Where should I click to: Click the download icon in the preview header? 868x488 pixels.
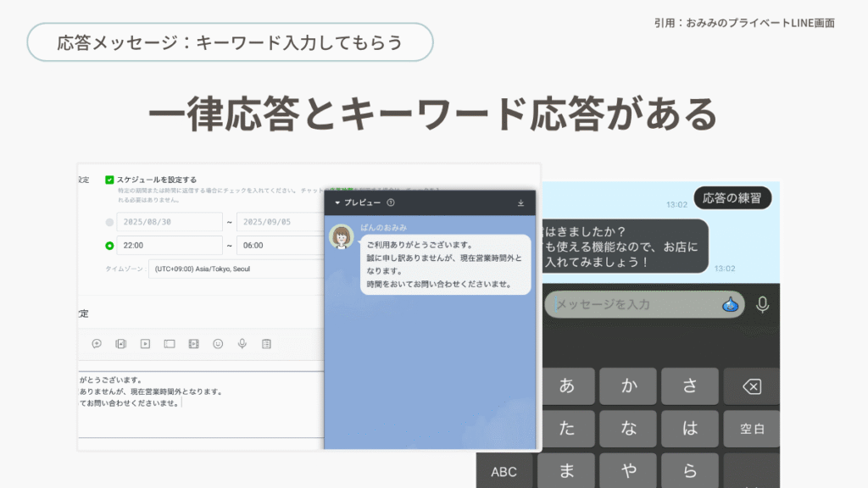(x=520, y=203)
